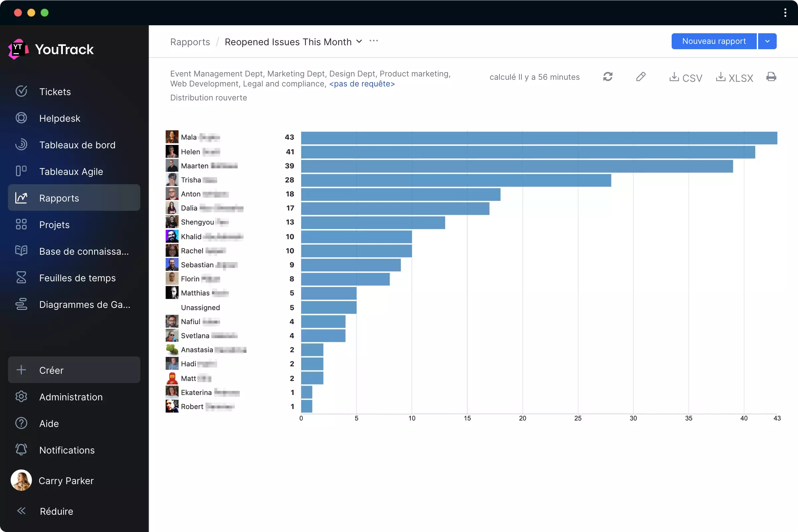Click the Nouveau rapport button
The width and height of the screenshot is (798, 532).
pyautogui.click(x=714, y=41)
